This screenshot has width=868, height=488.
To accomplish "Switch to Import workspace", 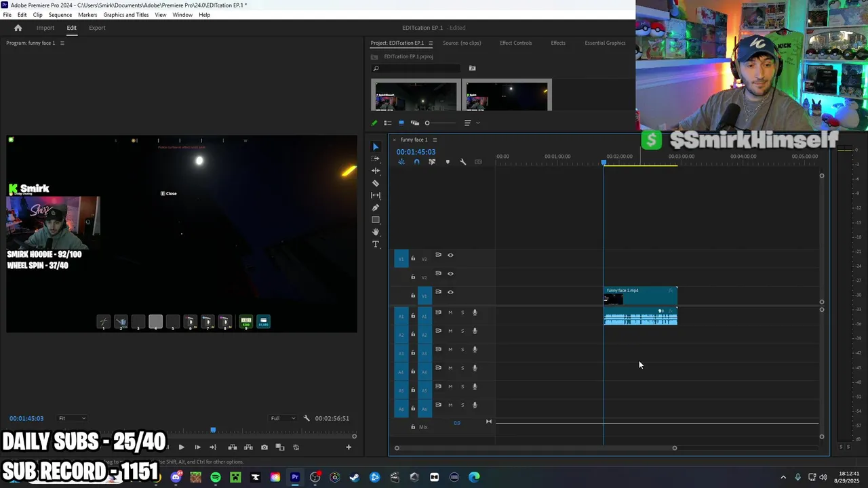I will pos(45,28).
